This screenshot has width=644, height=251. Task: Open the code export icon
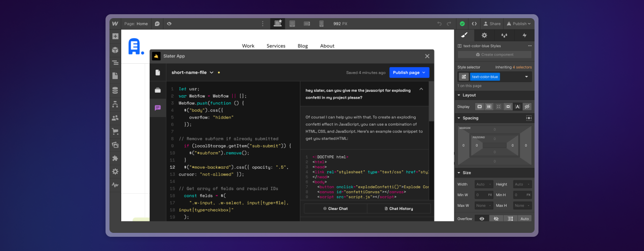click(474, 24)
